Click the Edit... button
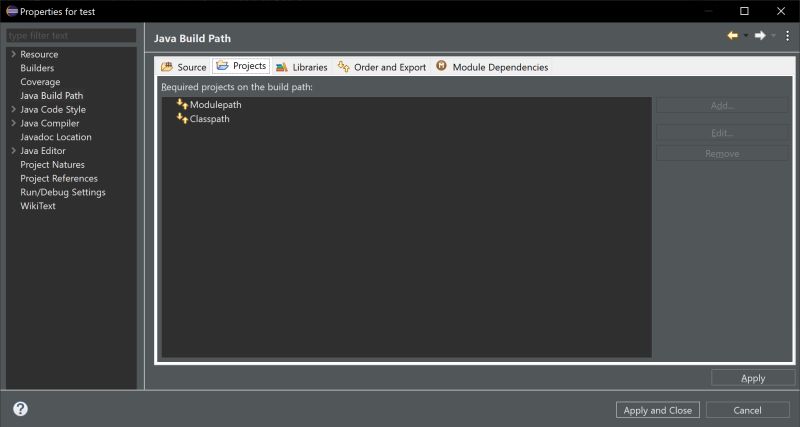This screenshot has height=427, width=800. [x=722, y=133]
